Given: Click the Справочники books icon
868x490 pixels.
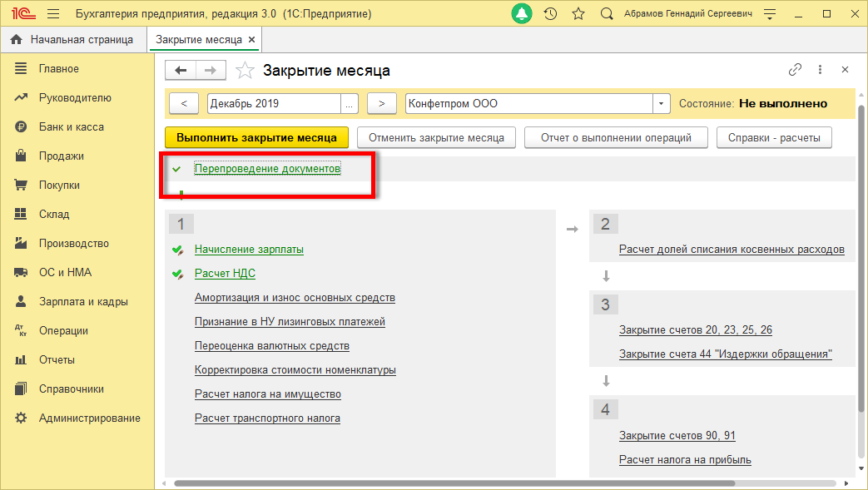Looking at the screenshot, I should (x=21, y=389).
